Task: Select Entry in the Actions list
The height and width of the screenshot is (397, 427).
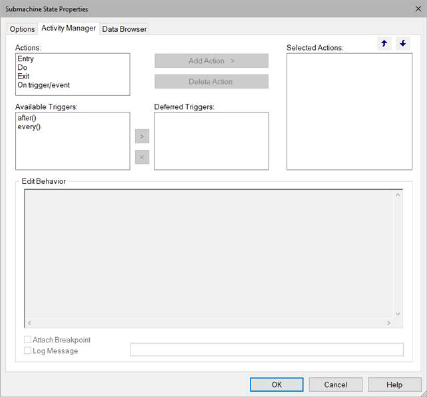Action: [26, 59]
